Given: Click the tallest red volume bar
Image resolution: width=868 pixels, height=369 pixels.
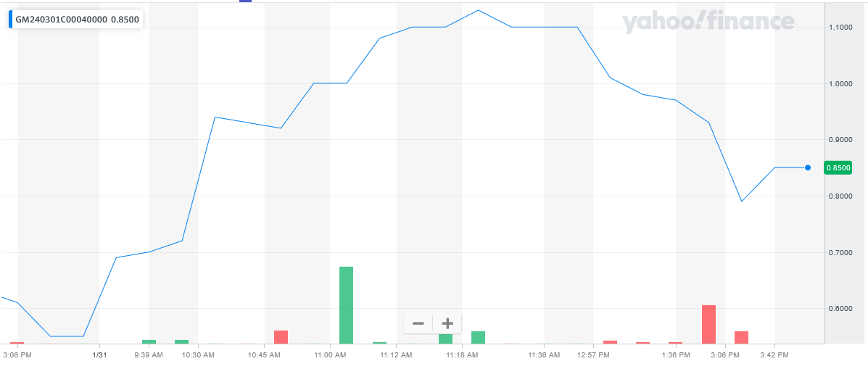Looking at the screenshot, I should pyautogui.click(x=708, y=323).
